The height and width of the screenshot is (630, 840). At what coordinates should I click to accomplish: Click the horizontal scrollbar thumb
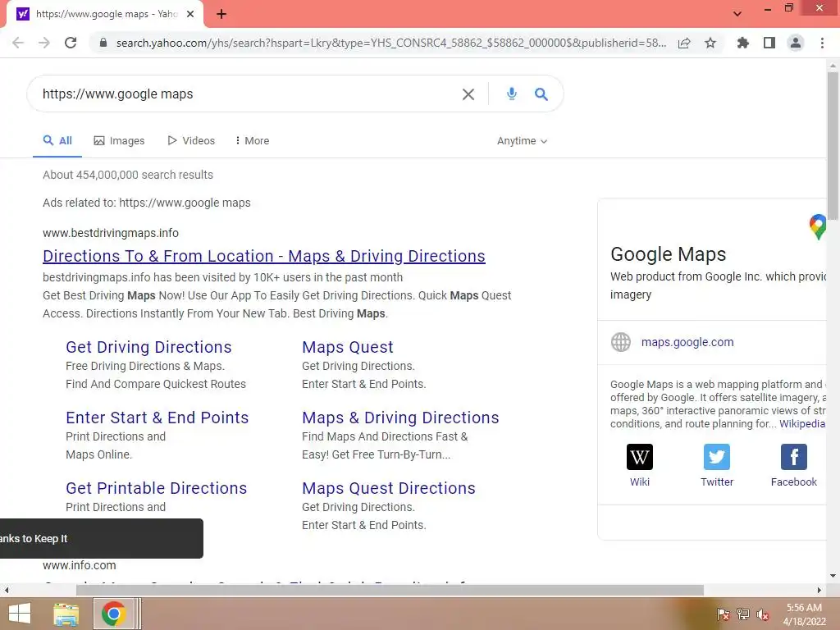coord(390,590)
